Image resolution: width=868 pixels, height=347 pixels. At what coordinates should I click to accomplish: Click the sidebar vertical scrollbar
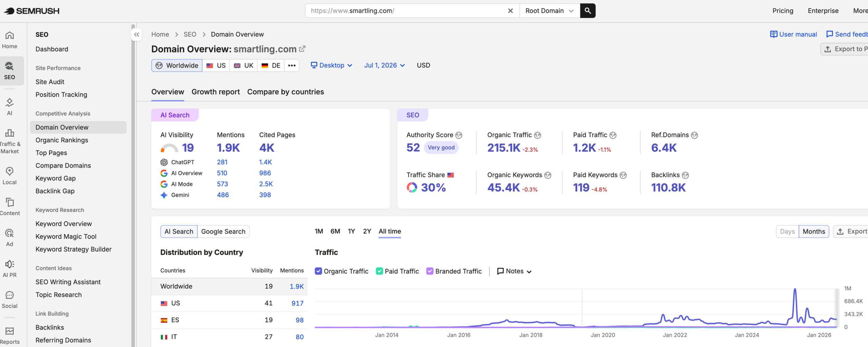click(133, 185)
